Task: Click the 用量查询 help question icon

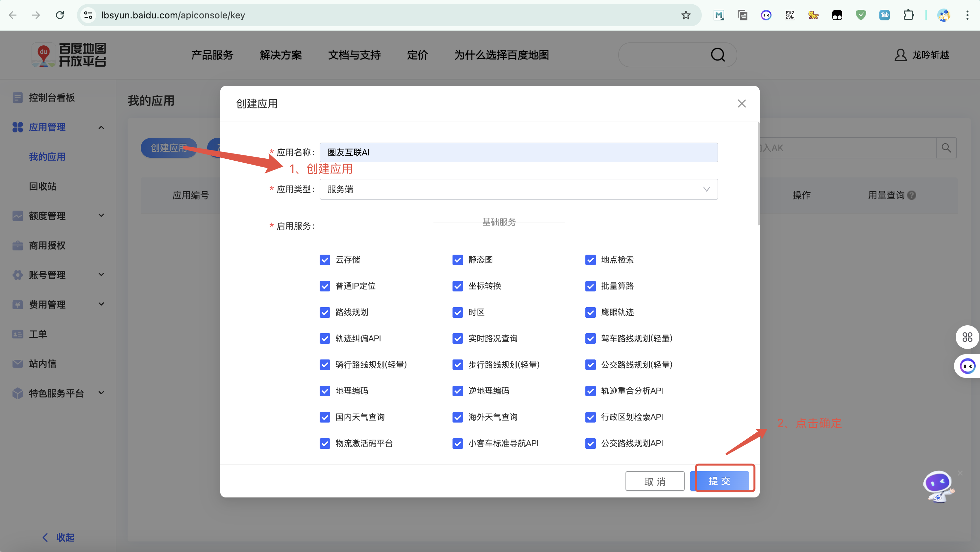Action: pyautogui.click(x=912, y=195)
